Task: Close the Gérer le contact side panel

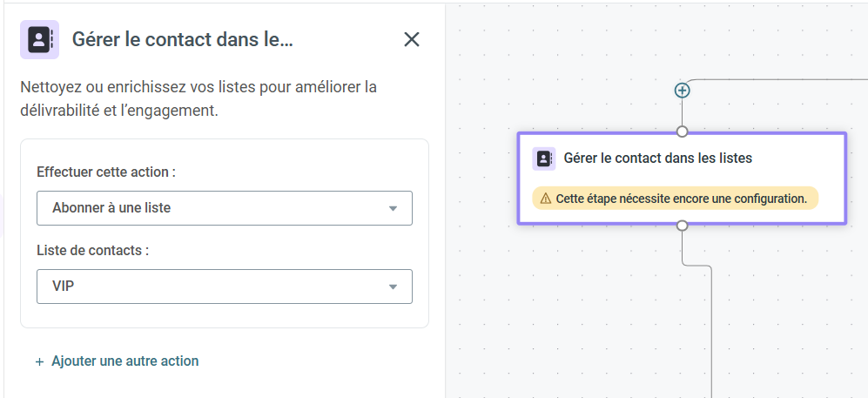Action: tap(411, 39)
